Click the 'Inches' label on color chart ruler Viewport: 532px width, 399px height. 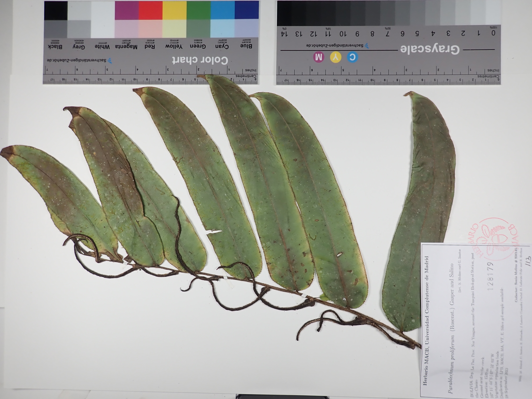251,70
